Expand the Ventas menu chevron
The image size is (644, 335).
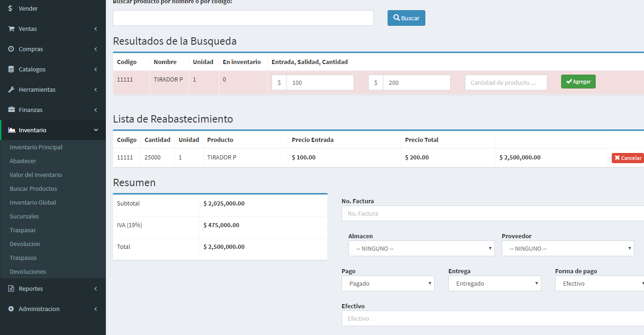(96, 29)
